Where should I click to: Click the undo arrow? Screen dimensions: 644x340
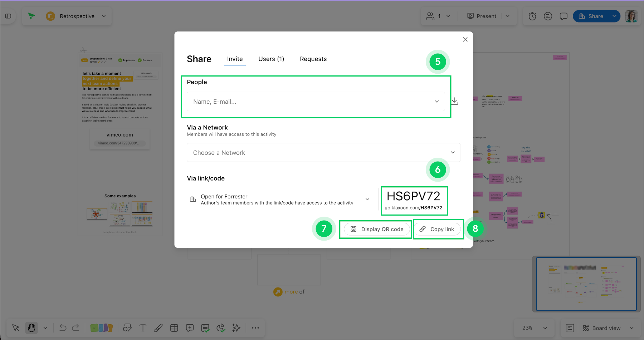63,327
